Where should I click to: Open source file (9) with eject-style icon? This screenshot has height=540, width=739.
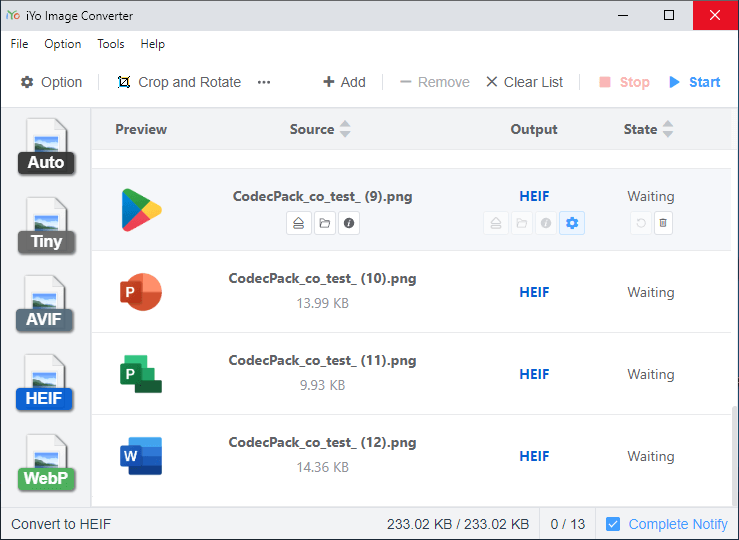(x=298, y=223)
